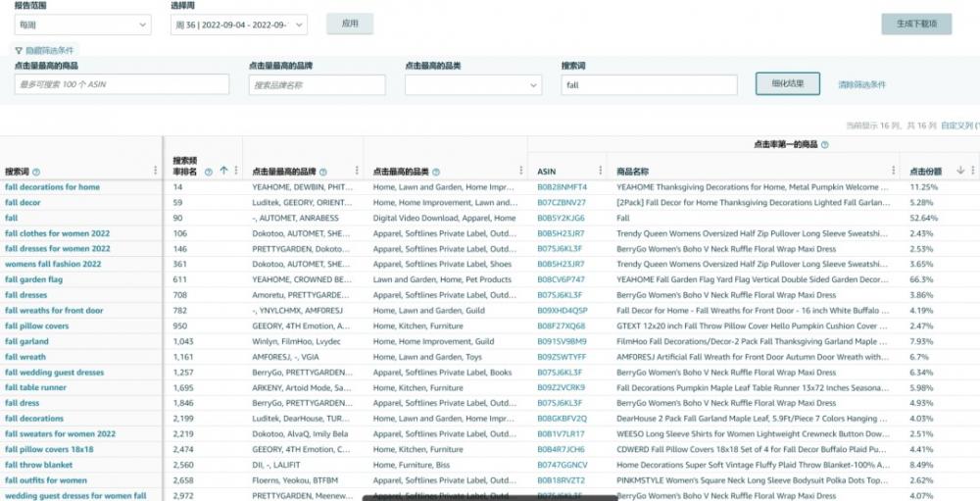This screenshot has width=980, height=501.
Task: Open ASIN link B07CZBNV27
Action: 562,203
